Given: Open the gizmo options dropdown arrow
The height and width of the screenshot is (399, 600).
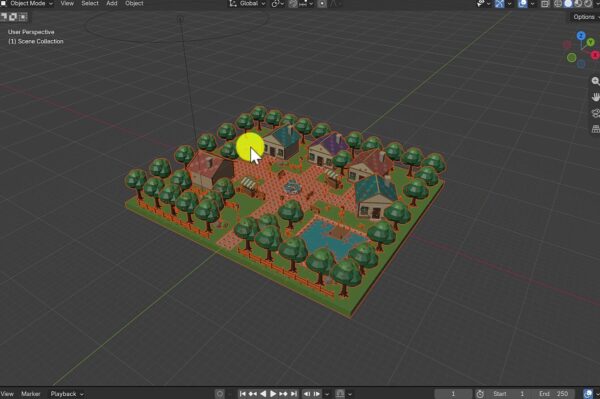Looking at the screenshot, I should coord(509,4).
